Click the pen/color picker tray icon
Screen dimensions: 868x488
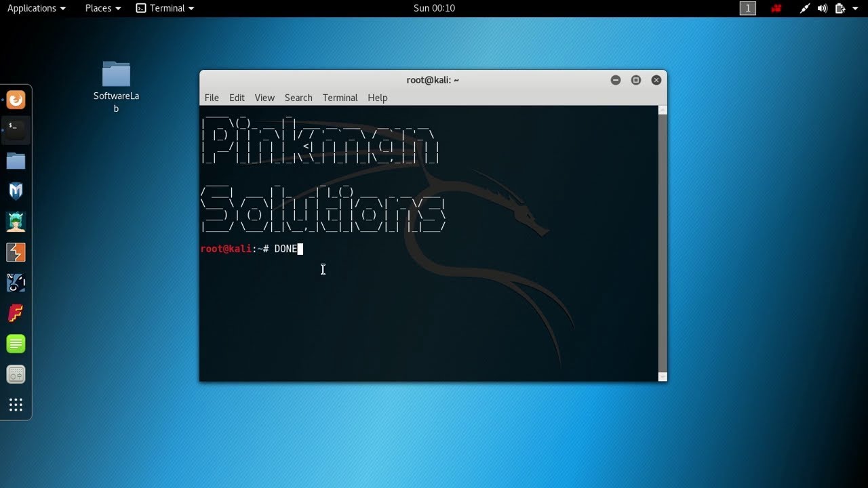tap(805, 8)
